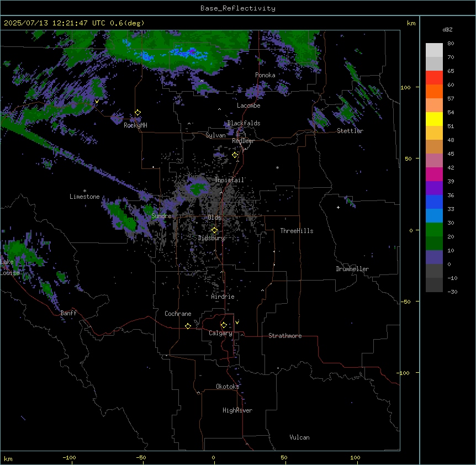The image size is (476, 465).
Task: Pick the bright yellow 51–54 dBZ swatch
Action: tap(434, 119)
